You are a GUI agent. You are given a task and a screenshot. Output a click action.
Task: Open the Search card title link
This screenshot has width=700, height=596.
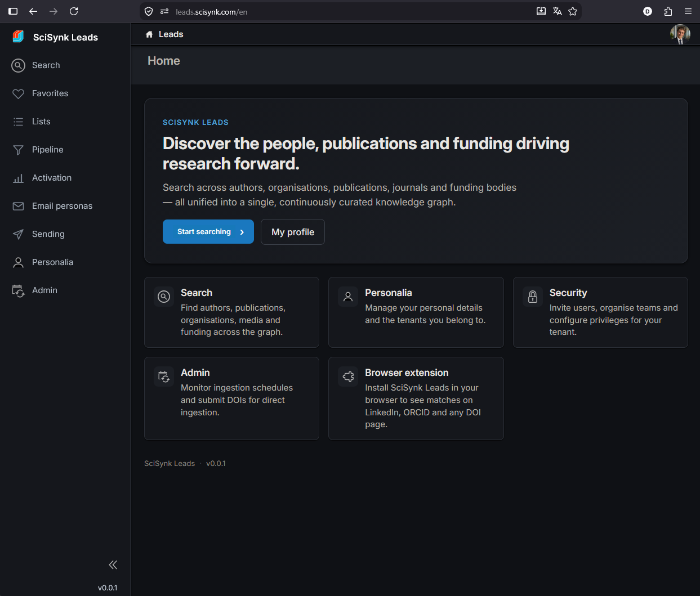[x=197, y=293]
